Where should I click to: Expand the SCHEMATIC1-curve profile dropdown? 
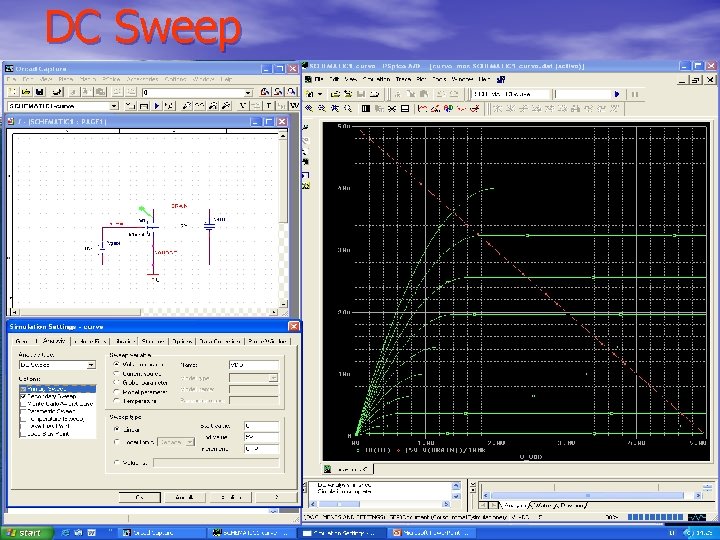coord(115,105)
